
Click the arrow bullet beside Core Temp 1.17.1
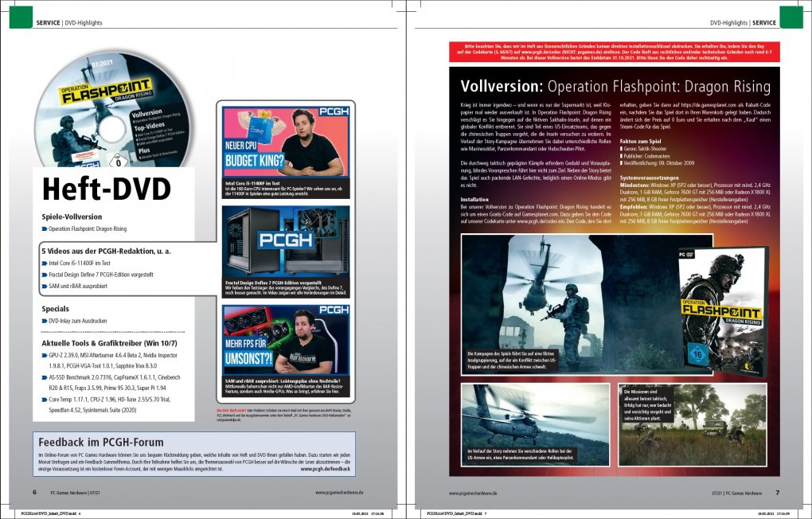[x=44, y=400]
